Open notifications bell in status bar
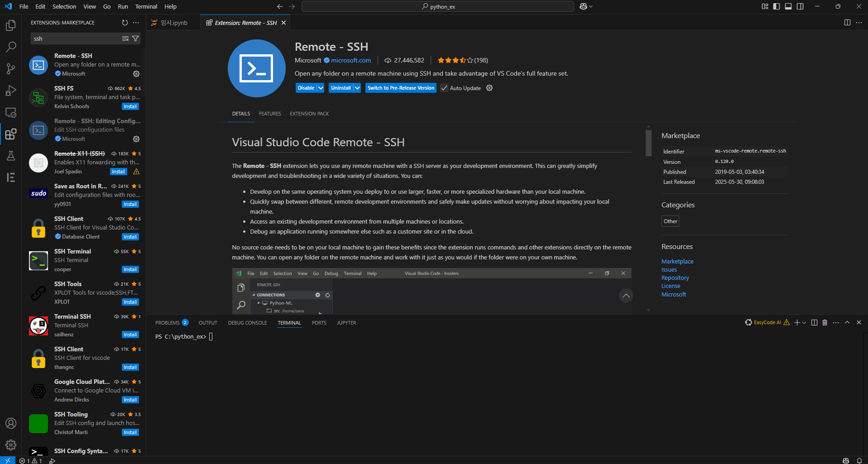 coord(859,460)
